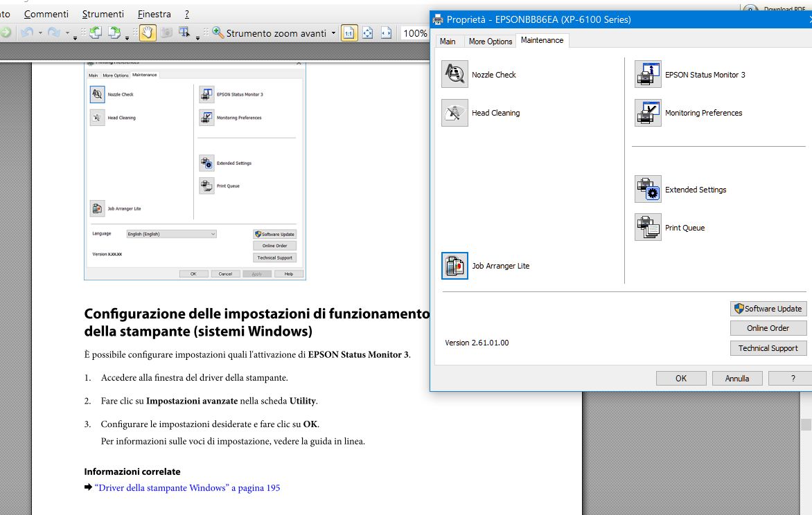Switch to the Main tab

(448, 42)
